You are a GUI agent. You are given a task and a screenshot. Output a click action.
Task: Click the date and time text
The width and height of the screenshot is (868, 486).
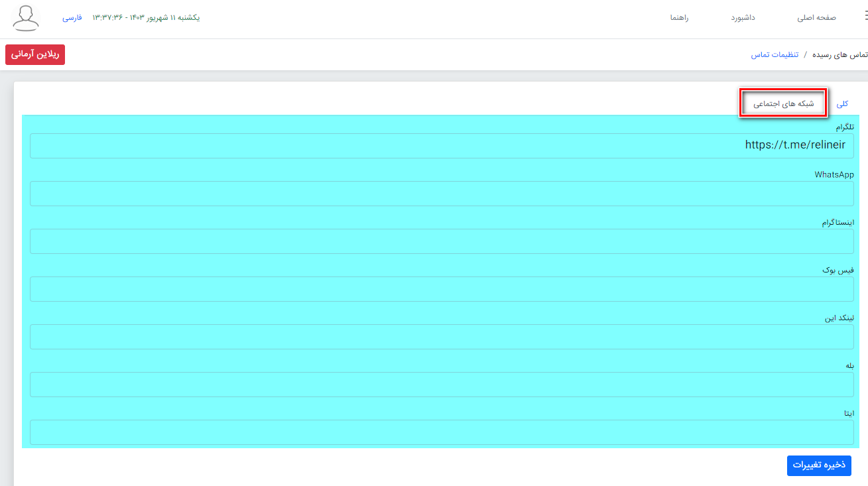tap(146, 17)
